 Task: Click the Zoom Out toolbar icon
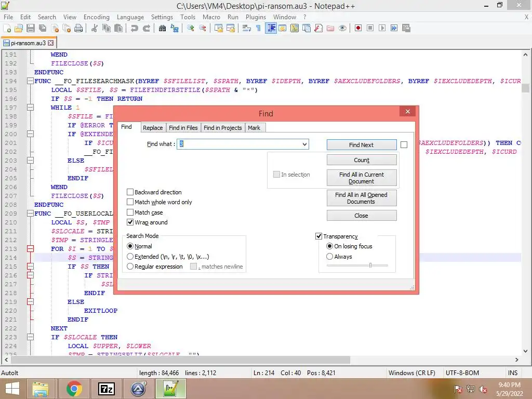203,28
